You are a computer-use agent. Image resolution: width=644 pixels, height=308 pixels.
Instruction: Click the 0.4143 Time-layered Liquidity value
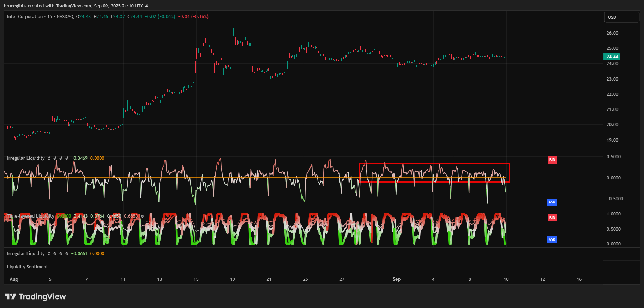point(80,216)
